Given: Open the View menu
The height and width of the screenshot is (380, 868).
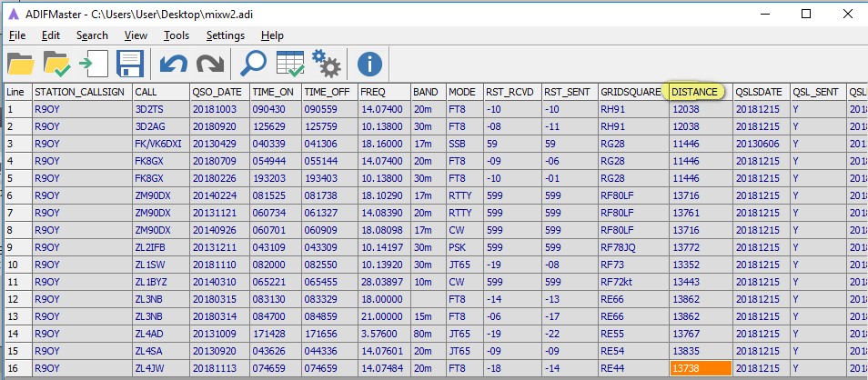Looking at the screenshot, I should [x=136, y=35].
